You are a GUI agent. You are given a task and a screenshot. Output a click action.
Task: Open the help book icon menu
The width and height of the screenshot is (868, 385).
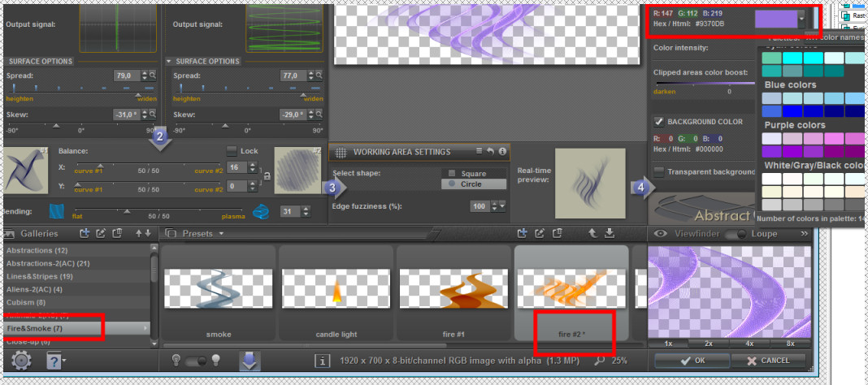pyautogui.click(x=56, y=361)
